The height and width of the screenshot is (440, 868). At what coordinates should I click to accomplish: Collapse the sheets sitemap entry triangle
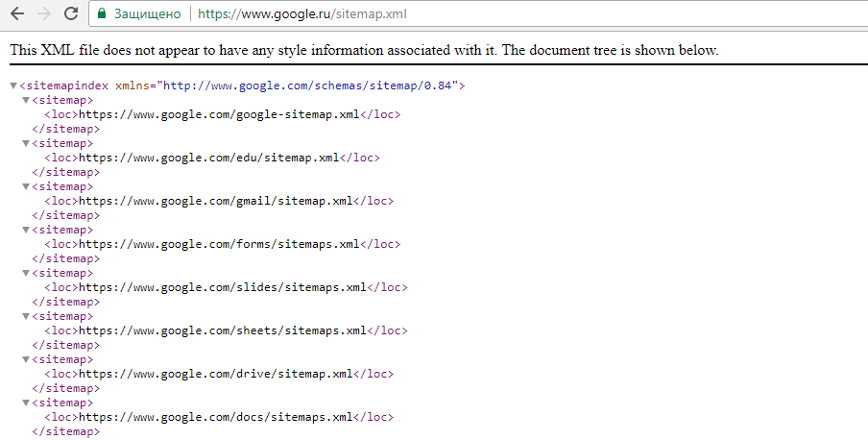point(26,316)
